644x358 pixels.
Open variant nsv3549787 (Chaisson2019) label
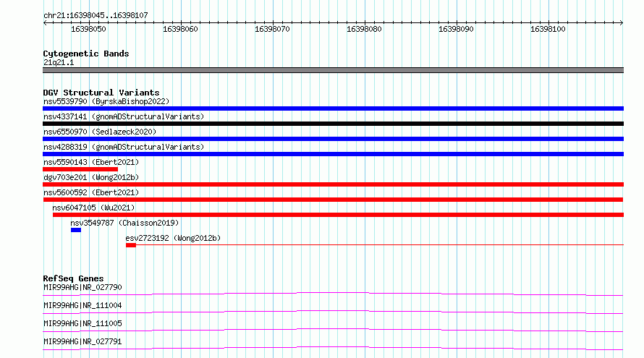click(x=124, y=223)
